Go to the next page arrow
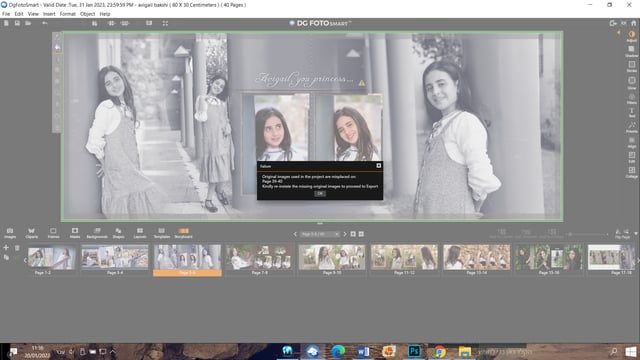 point(345,234)
